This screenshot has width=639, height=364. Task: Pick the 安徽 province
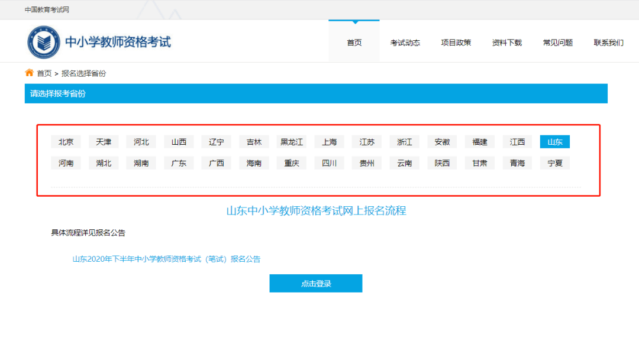[x=442, y=142]
